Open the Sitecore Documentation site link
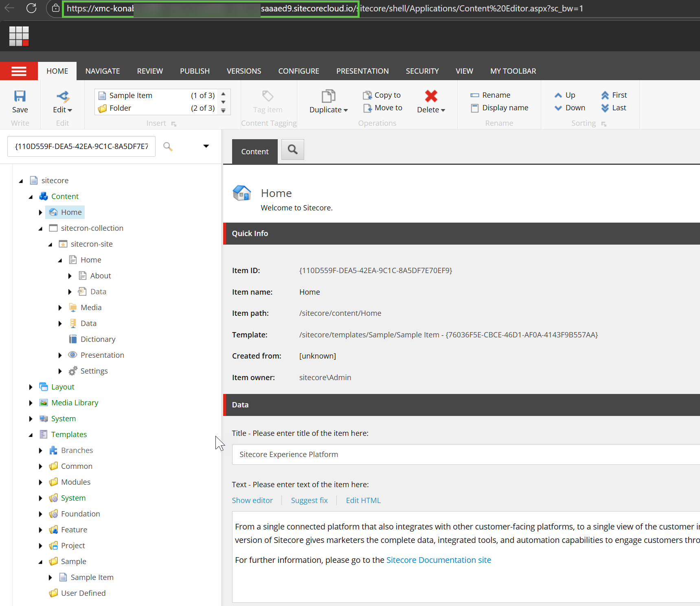 click(438, 560)
